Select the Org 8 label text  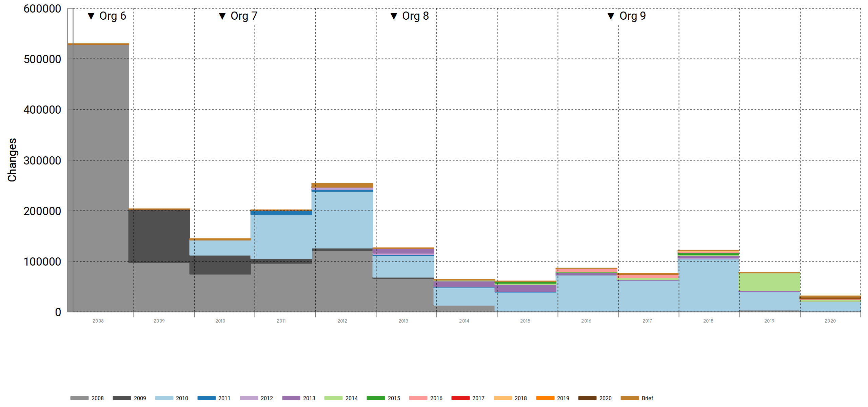415,16
